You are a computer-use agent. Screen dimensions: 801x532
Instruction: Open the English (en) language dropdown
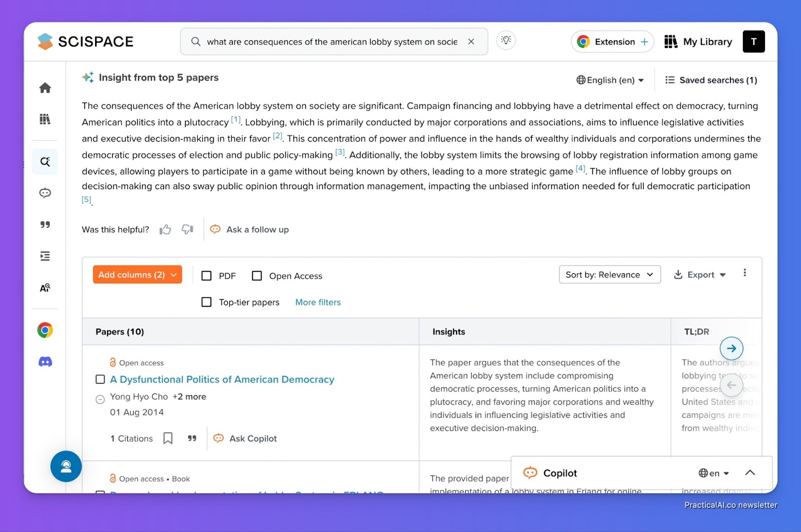coord(610,80)
